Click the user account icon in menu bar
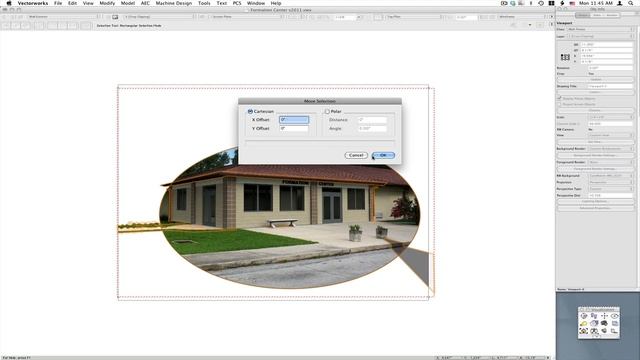 620,3
